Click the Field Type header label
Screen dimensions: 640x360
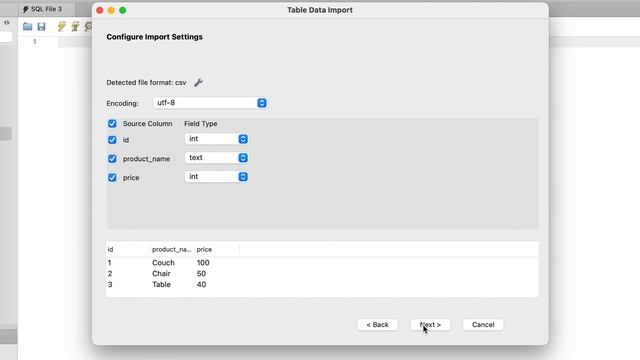coord(200,123)
